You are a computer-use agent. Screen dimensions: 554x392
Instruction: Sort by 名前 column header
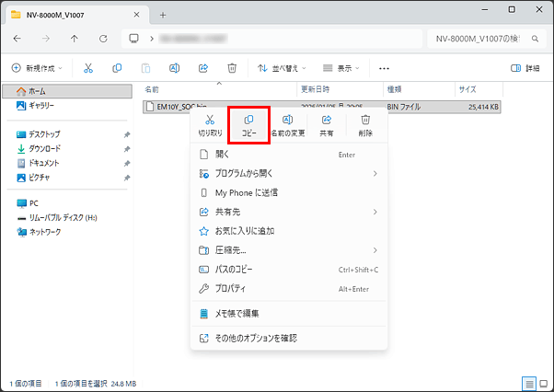point(220,89)
